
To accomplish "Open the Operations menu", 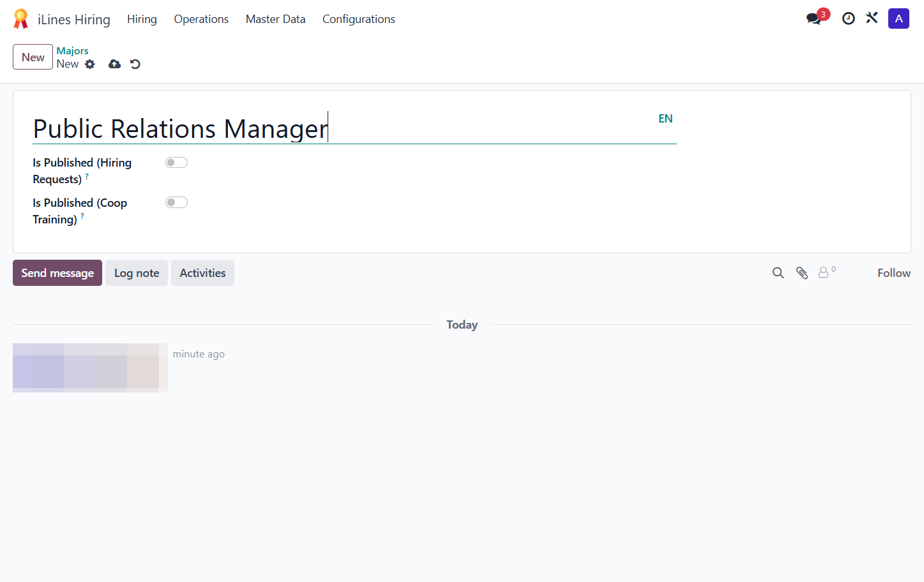I will pos(201,19).
